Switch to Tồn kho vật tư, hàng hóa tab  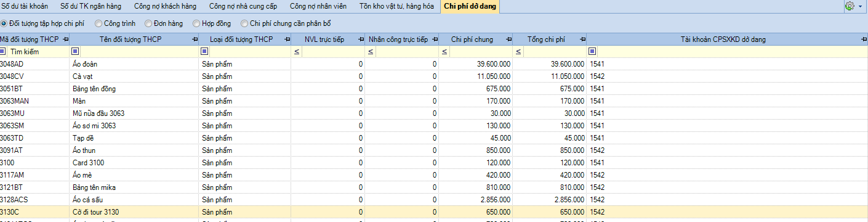coord(397,7)
